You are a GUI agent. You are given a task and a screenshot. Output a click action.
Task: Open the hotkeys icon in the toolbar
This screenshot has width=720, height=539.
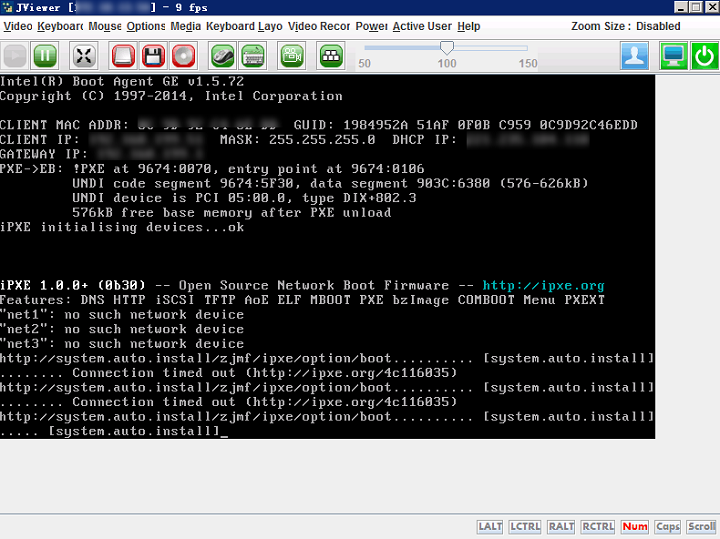point(332,56)
